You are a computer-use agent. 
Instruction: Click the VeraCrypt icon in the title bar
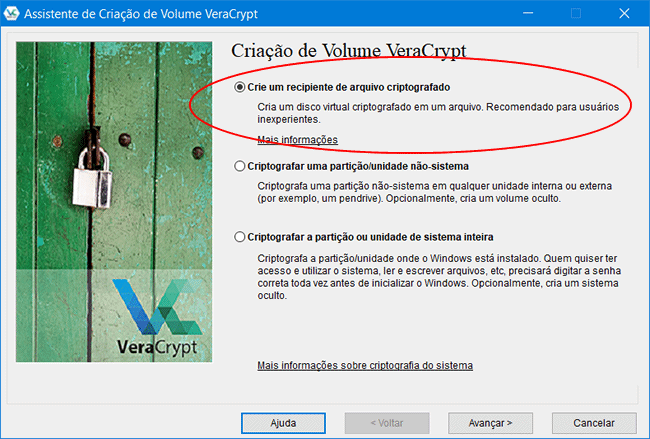14,13
